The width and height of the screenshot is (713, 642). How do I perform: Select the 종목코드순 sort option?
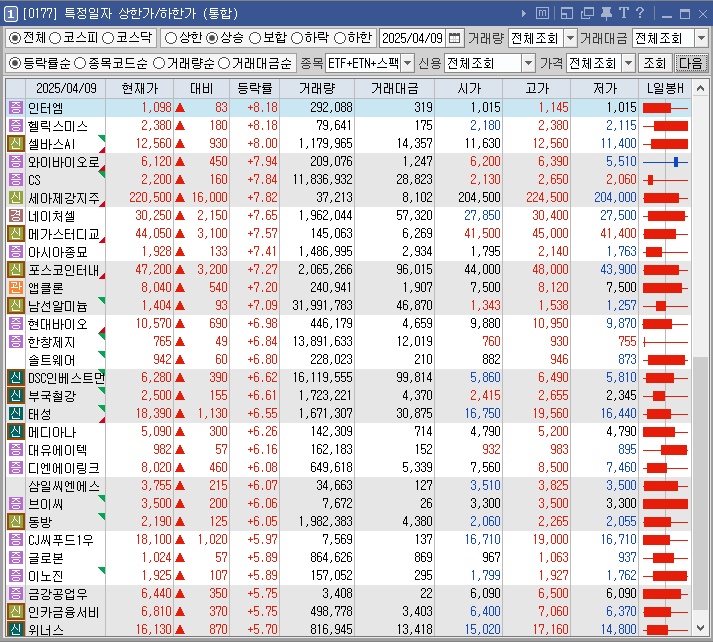tap(80, 63)
